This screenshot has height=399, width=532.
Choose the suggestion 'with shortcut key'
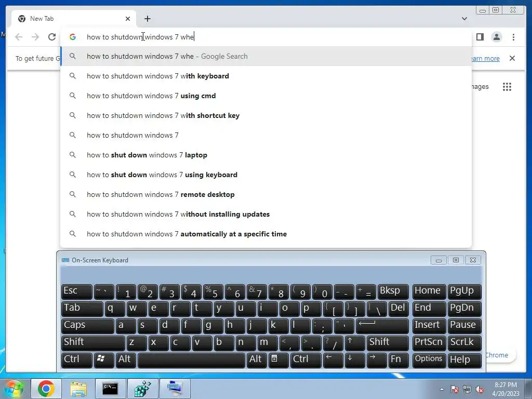point(266,115)
